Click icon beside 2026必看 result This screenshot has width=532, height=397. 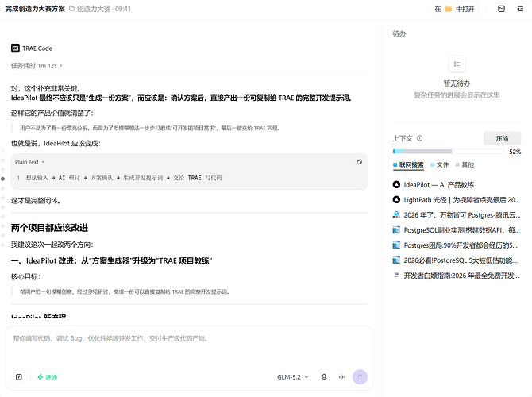[396, 260]
